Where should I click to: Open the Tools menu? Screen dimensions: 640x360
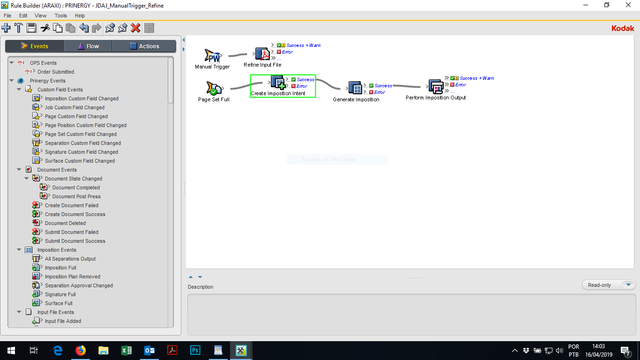pos(60,16)
